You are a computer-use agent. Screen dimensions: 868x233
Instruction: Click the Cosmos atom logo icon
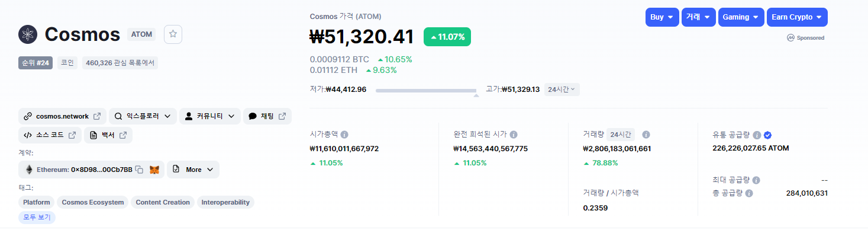coord(28,34)
